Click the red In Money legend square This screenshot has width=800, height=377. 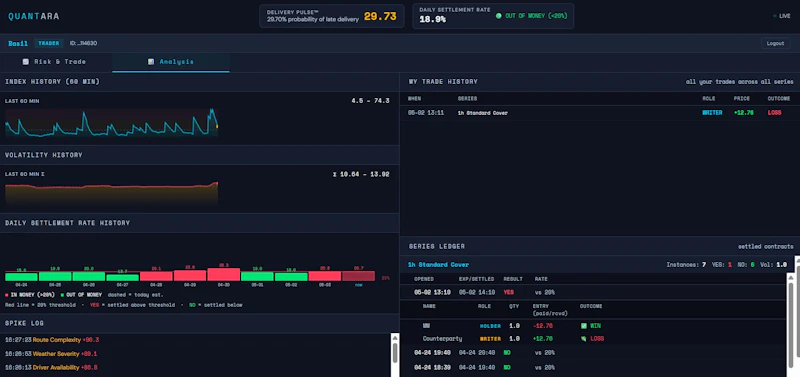[x=6, y=295]
